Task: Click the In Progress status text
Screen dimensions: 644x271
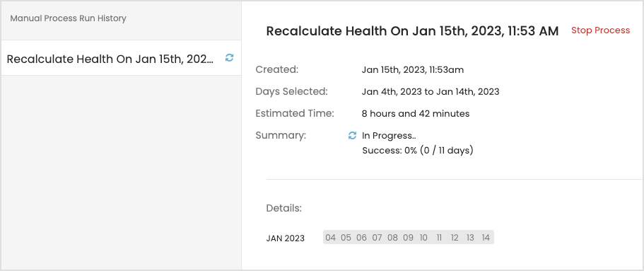Action: 389,136
